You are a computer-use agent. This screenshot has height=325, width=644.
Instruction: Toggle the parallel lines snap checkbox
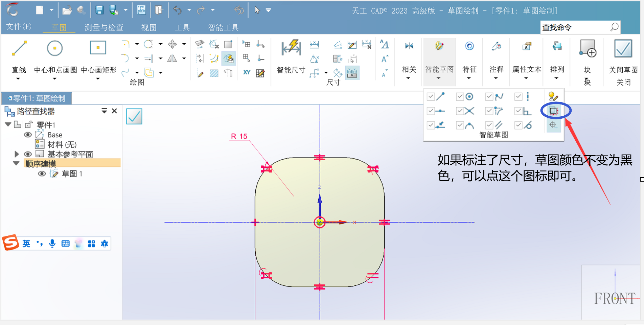pos(489,125)
